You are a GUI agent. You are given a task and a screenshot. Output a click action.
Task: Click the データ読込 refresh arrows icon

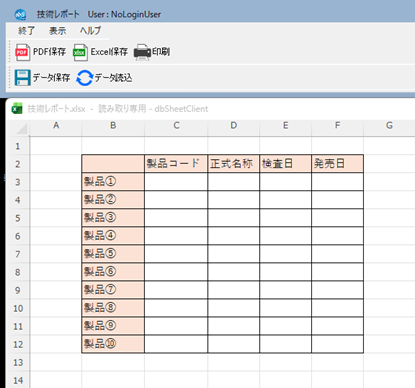[x=85, y=78]
